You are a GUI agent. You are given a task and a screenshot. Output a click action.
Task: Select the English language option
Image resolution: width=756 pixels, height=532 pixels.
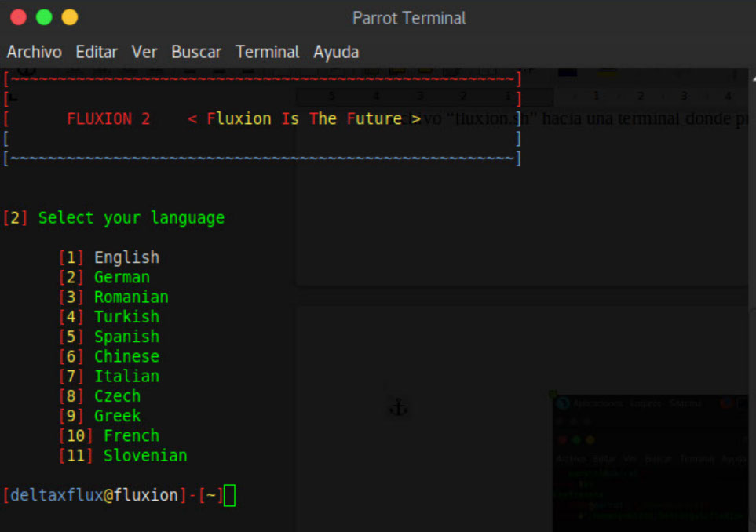point(126,257)
